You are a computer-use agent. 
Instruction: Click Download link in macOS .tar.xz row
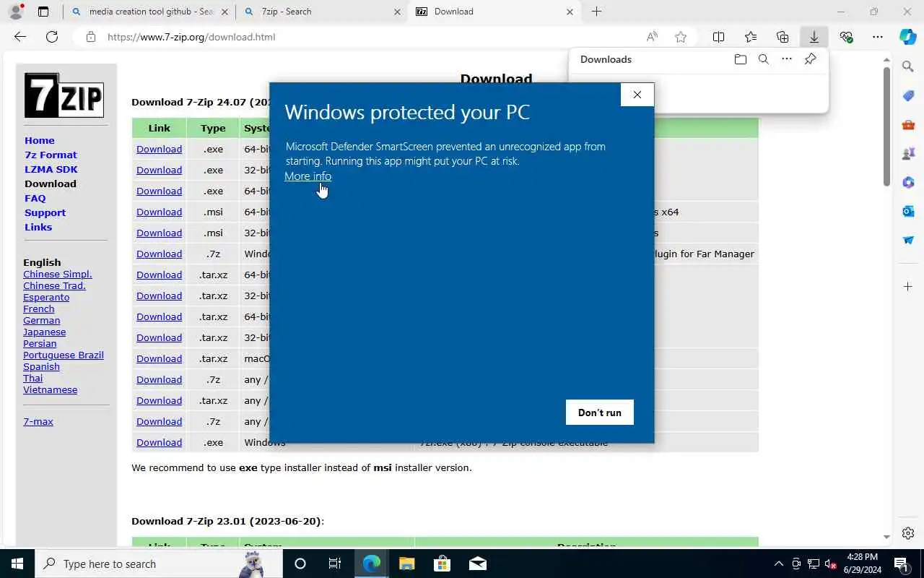tap(159, 358)
